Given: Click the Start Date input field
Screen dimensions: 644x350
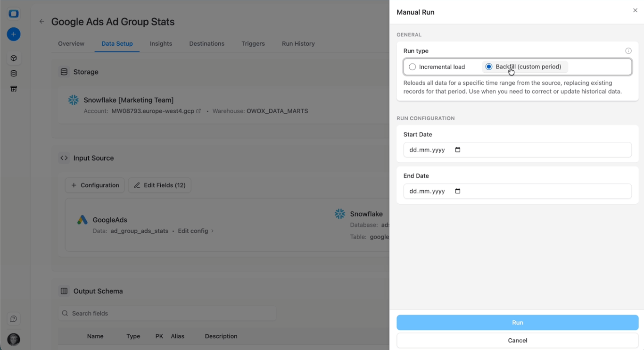Looking at the screenshot, I should [518, 150].
